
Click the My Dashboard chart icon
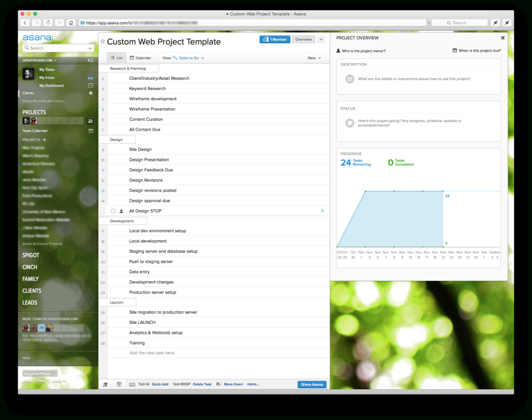point(90,85)
